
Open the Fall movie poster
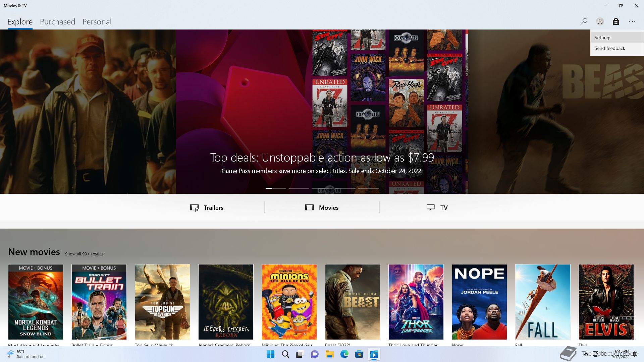click(543, 302)
